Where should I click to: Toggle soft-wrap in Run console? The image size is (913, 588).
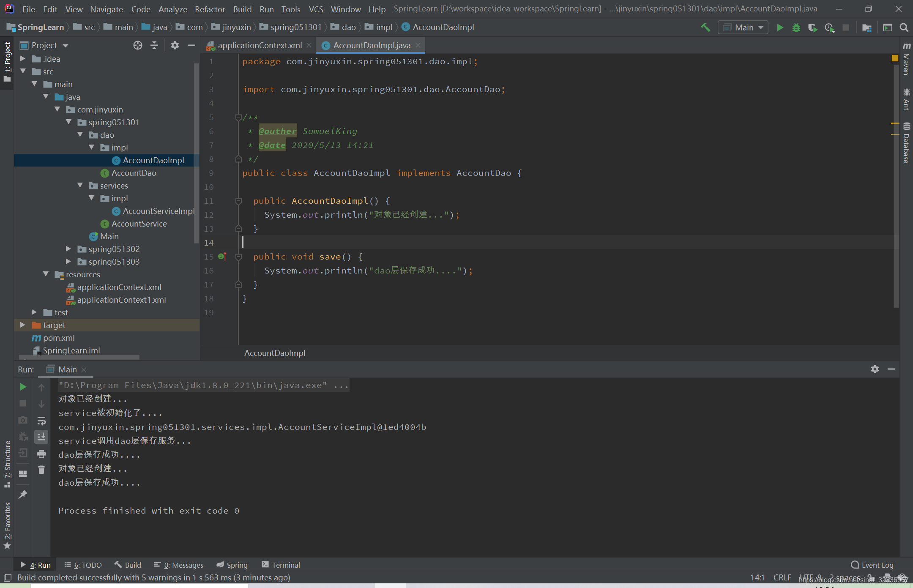(41, 421)
